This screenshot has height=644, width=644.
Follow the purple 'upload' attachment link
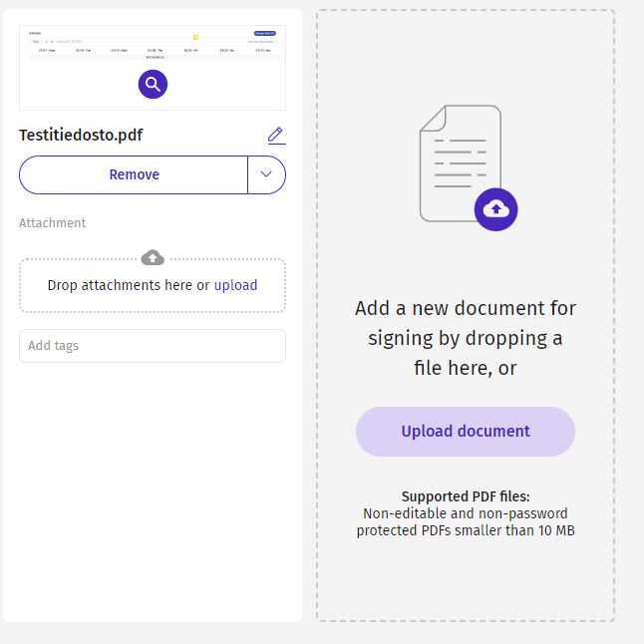[x=235, y=285]
